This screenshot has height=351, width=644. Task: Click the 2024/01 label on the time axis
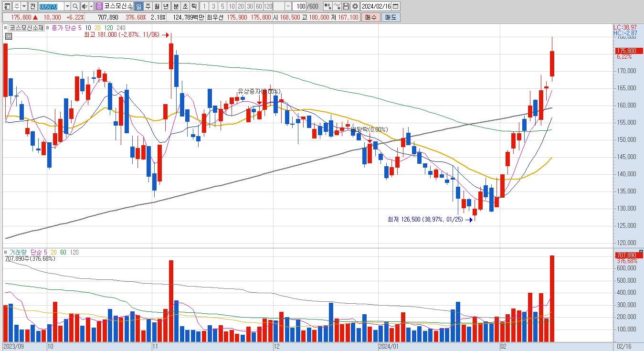tap(389, 346)
